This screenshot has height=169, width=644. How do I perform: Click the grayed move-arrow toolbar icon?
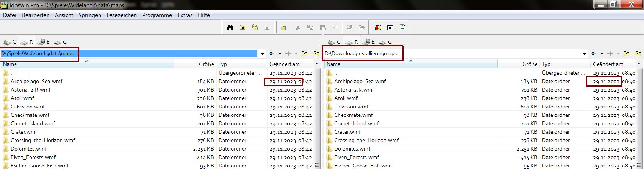click(x=361, y=27)
